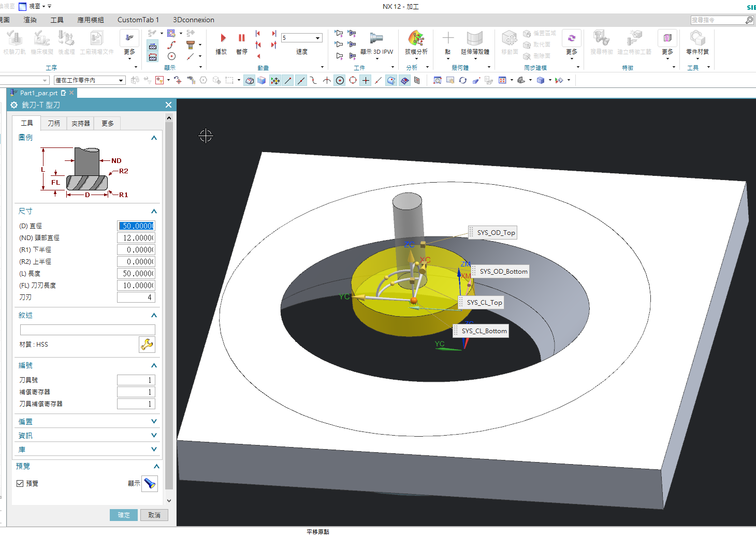The image size is (756, 536).
Task: Click the (R2) 上半徑 input field
Action: tap(136, 261)
